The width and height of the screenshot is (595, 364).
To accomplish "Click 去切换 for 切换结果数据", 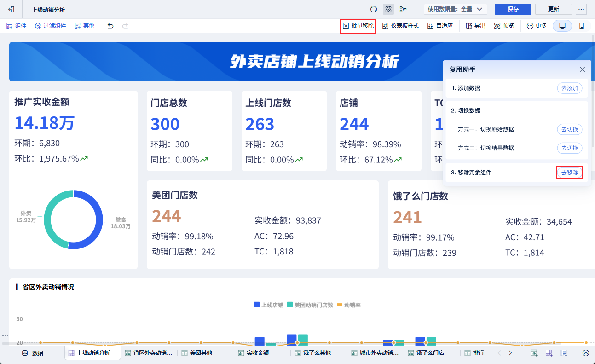I will point(569,148).
